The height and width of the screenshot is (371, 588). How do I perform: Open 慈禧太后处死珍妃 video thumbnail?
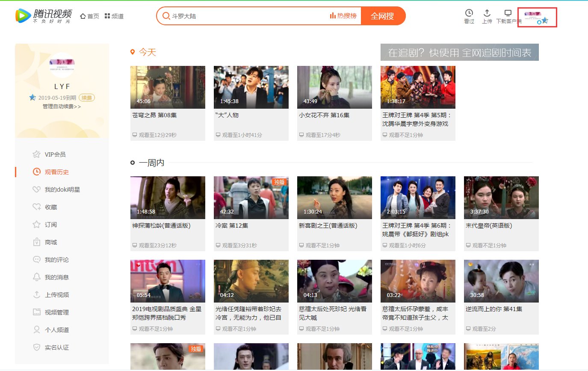click(x=334, y=281)
